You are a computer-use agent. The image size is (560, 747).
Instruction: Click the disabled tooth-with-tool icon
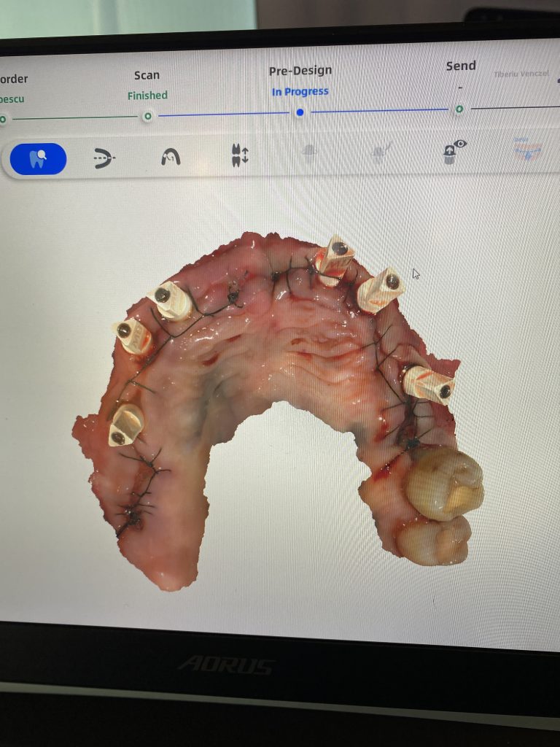(381, 152)
